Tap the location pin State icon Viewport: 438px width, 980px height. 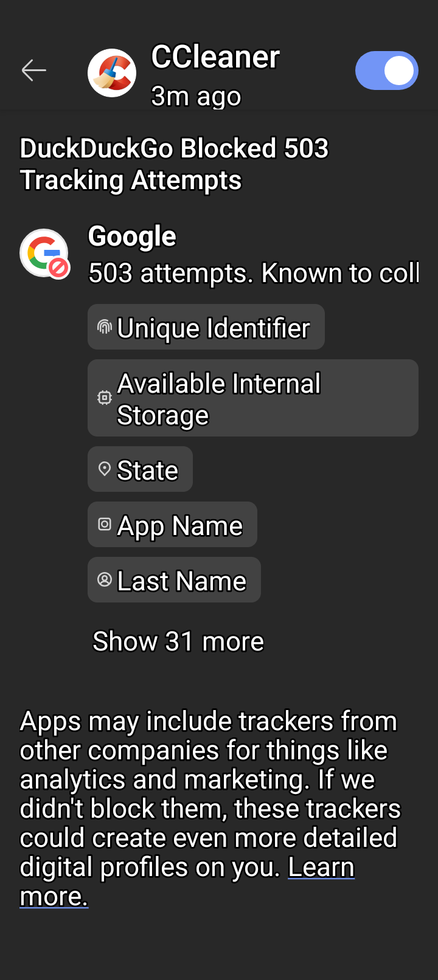[x=105, y=469]
